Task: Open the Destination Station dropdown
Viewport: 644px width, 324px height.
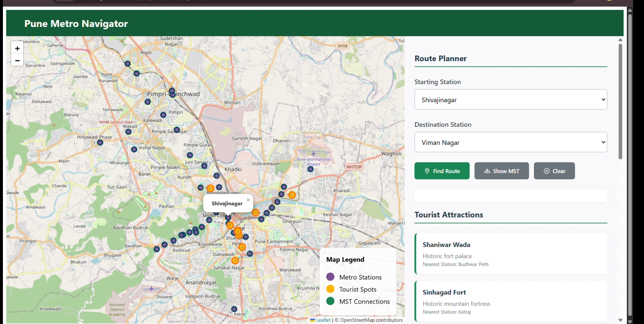Action: coord(511,142)
